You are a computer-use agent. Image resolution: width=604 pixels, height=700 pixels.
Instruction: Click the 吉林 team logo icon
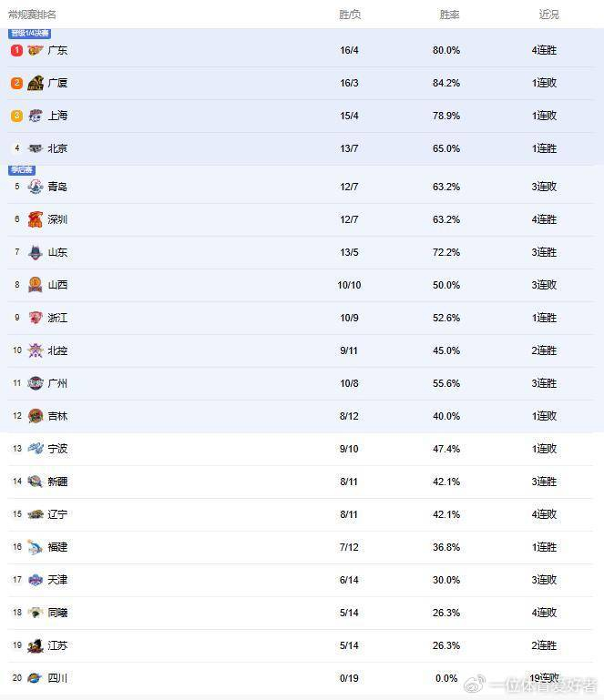pos(36,416)
